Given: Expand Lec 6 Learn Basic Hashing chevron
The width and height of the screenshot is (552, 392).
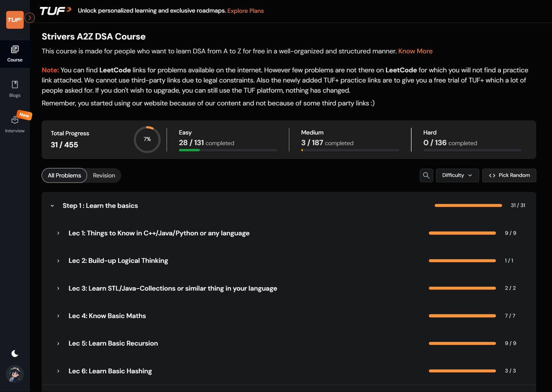Looking at the screenshot, I should [58, 371].
